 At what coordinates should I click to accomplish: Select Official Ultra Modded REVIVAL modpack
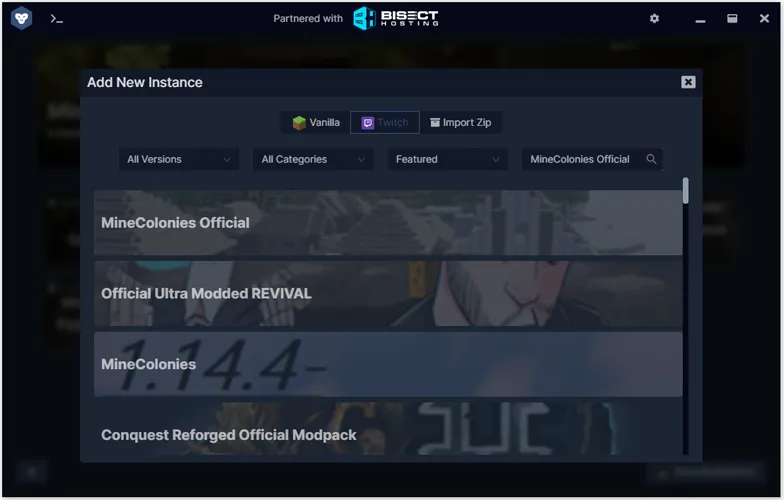(x=388, y=294)
